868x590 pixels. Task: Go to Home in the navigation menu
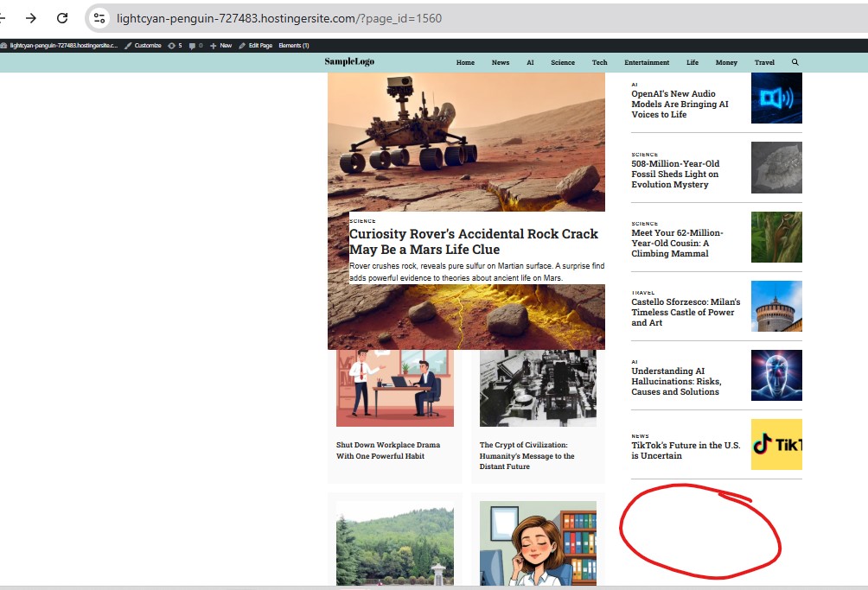click(x=465, y=62)
